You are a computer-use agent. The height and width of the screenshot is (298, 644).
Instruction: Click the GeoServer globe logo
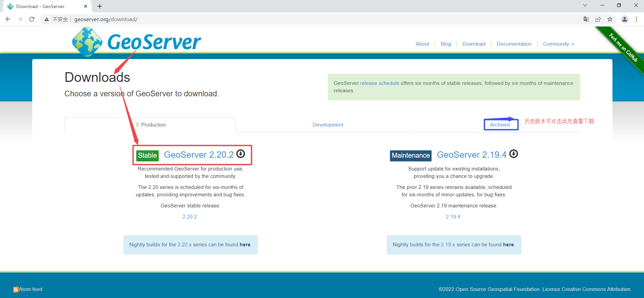point(87,42)
